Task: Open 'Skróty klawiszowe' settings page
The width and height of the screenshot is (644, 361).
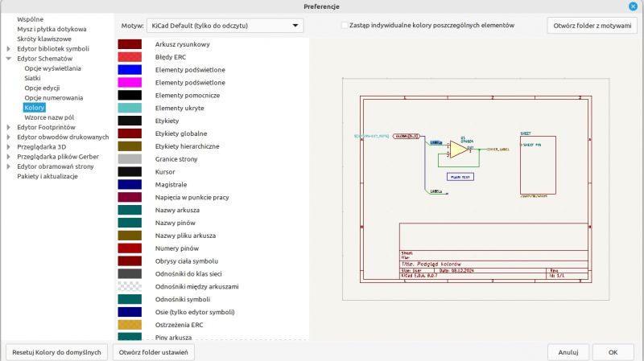Action: point(44,39)
